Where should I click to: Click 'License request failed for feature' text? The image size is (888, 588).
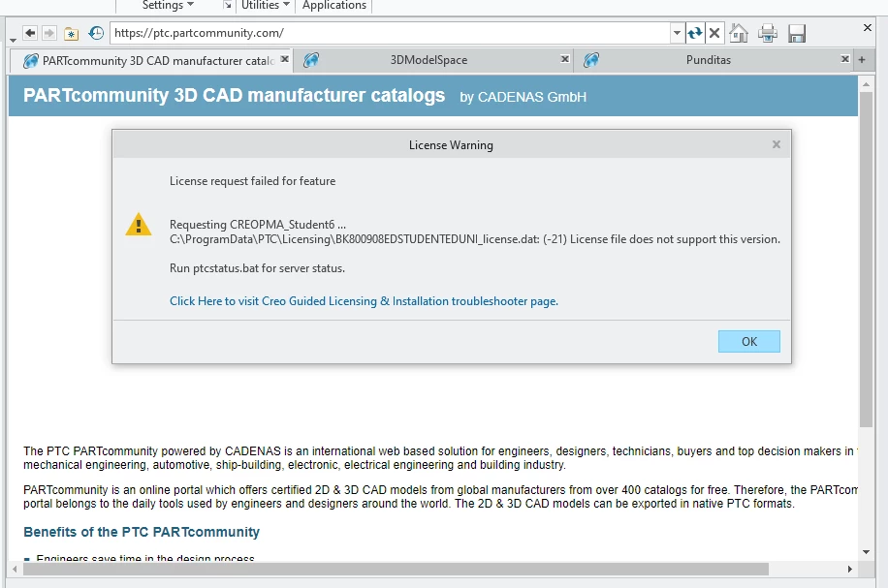(253, 181)
